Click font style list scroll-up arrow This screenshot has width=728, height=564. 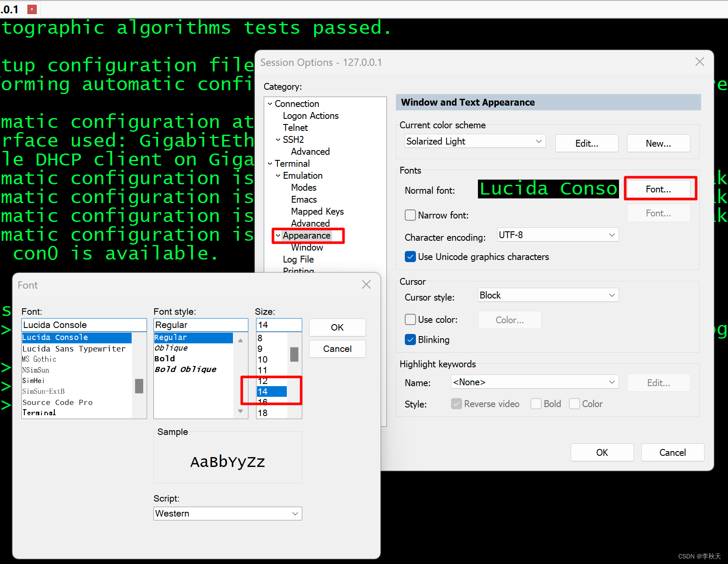coord(240,340)
